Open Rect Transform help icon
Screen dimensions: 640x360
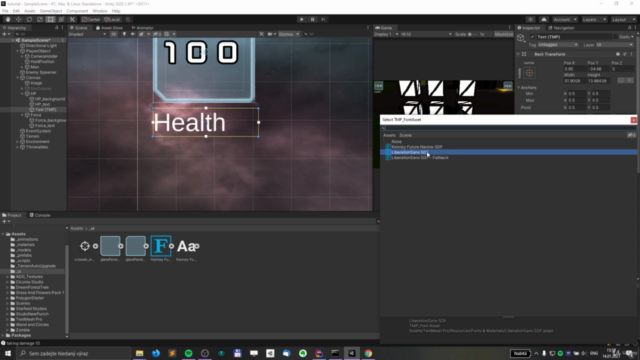pos(618,54)
